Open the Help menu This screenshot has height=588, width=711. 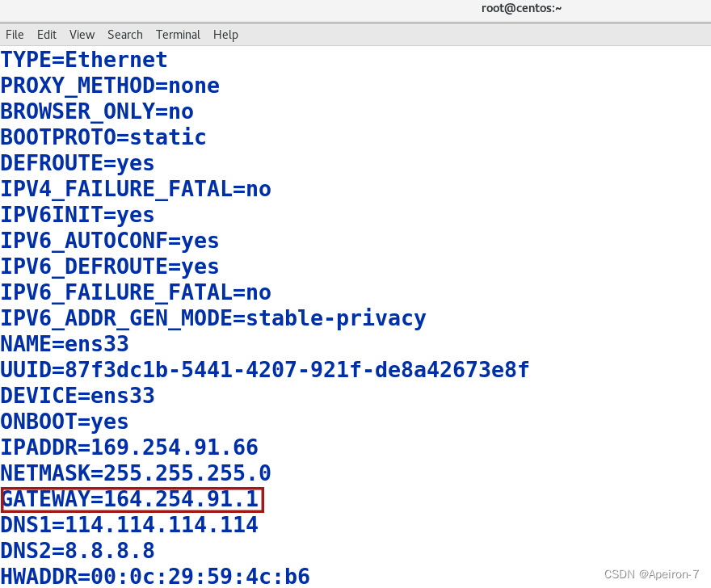(225, 35)
